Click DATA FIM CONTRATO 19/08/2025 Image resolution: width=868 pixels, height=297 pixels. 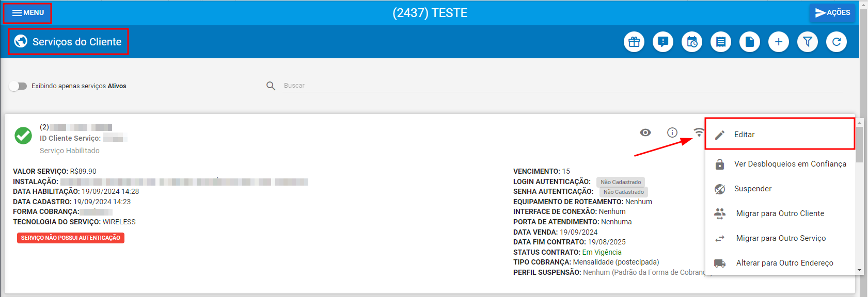(x=570, y=242)
